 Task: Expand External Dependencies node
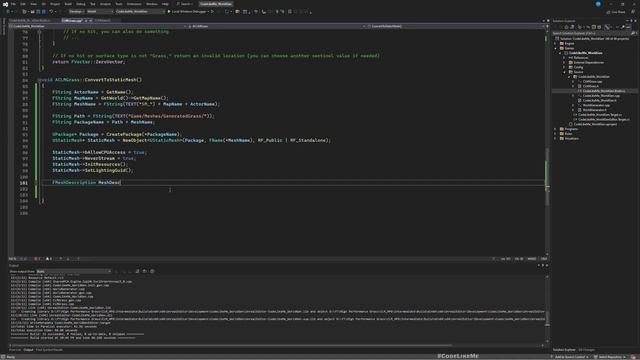coord(565,62)
